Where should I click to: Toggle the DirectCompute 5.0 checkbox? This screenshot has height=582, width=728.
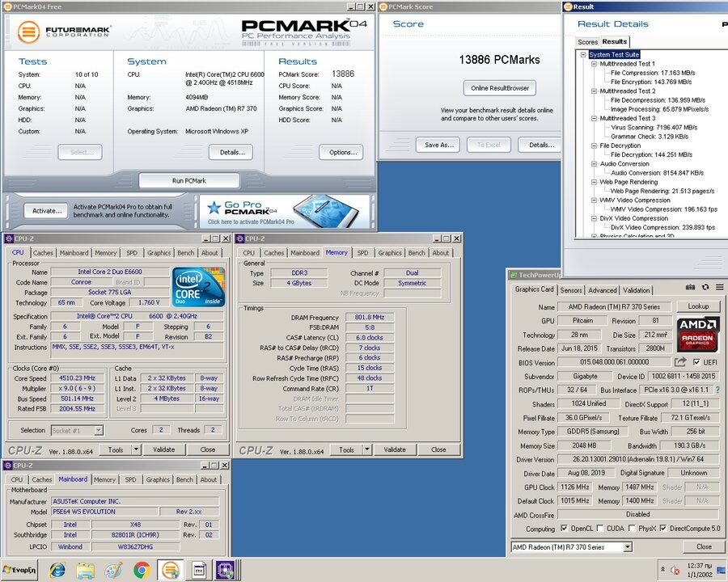[663, 528]
